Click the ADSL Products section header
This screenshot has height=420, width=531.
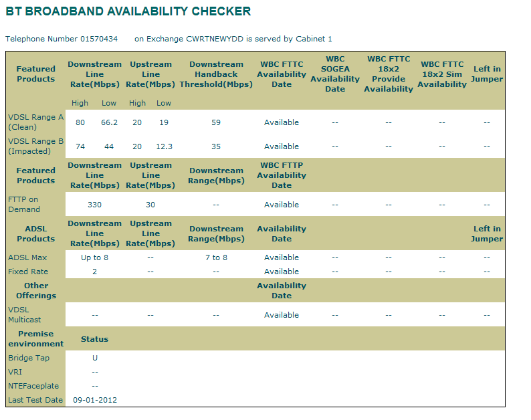tap(36, 233)
